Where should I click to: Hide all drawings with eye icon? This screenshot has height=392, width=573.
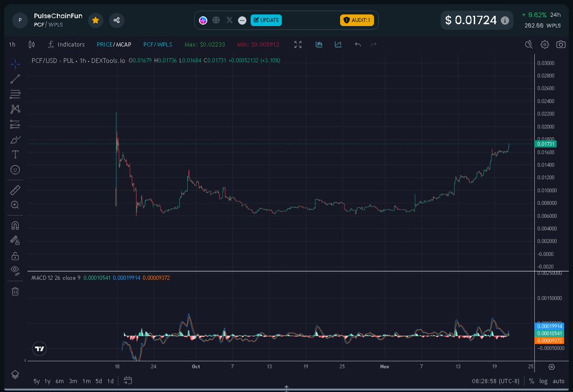[15, 270]
